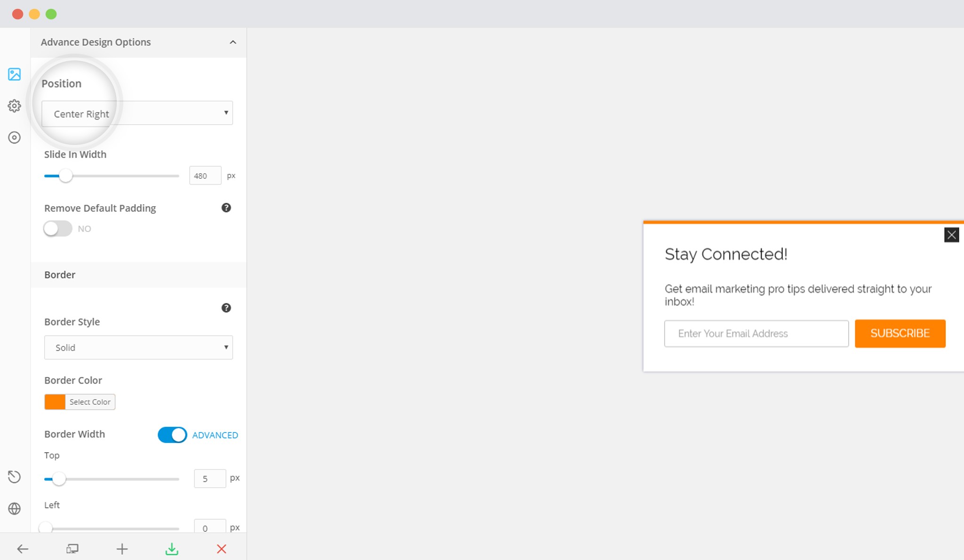Click Remove Default Padding help icon
Image resolution: width=964 pixels, height=560 pixels.
[x=226, y=208]
